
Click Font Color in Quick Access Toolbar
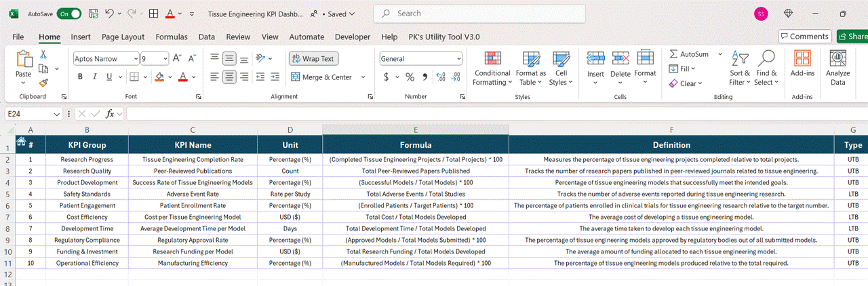[x=170, y=14]
